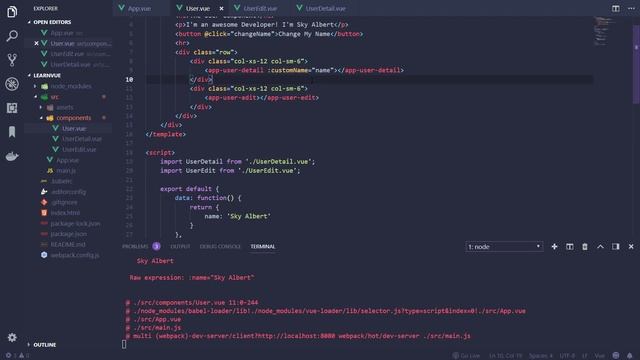This screenshot has height=360, width=640.
Task: Change end of line sequence LF
Action: pos(584,356)
